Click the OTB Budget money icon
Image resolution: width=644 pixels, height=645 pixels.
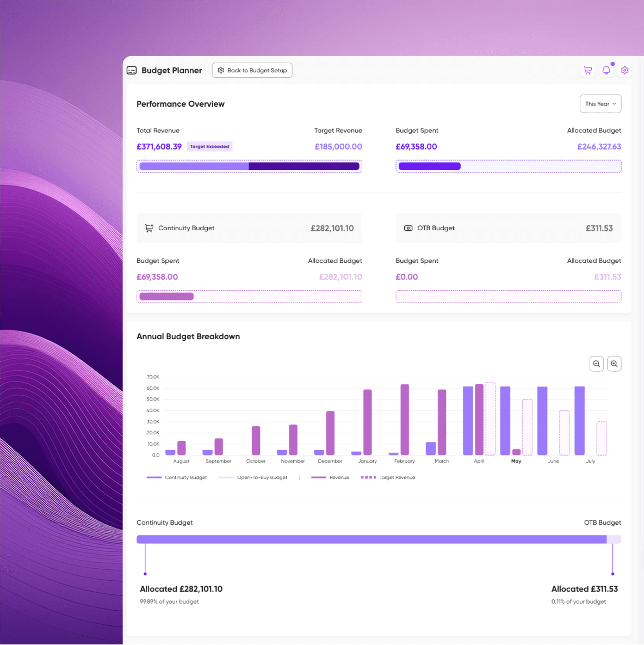coord(408,228)
